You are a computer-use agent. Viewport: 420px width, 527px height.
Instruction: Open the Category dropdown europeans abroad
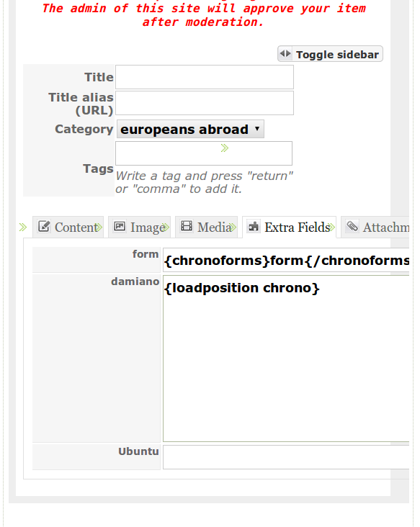point(190,129)
